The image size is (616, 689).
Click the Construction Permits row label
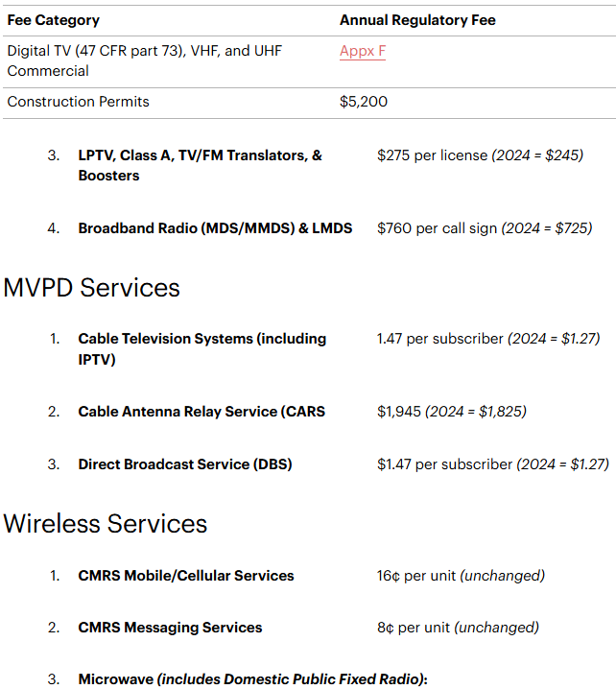tap(78, 102)
